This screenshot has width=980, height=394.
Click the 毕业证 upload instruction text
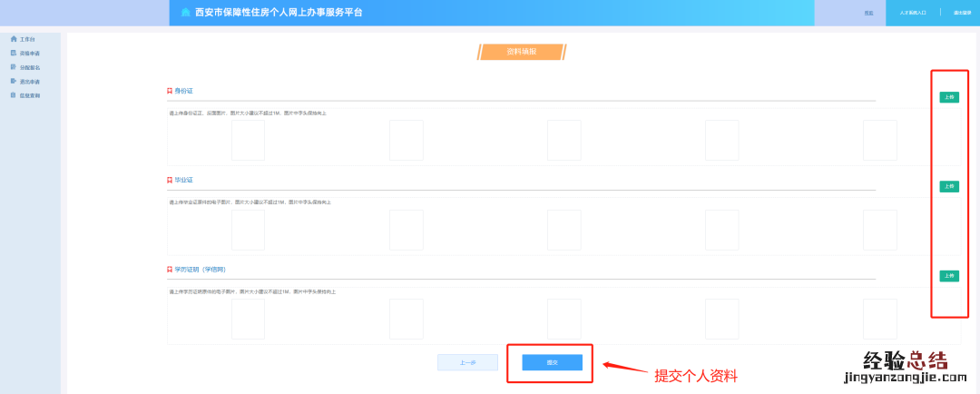coord(250,202)
